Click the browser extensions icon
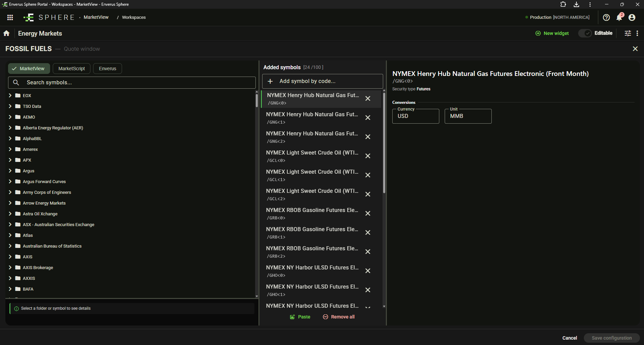 tap(563, 4)
